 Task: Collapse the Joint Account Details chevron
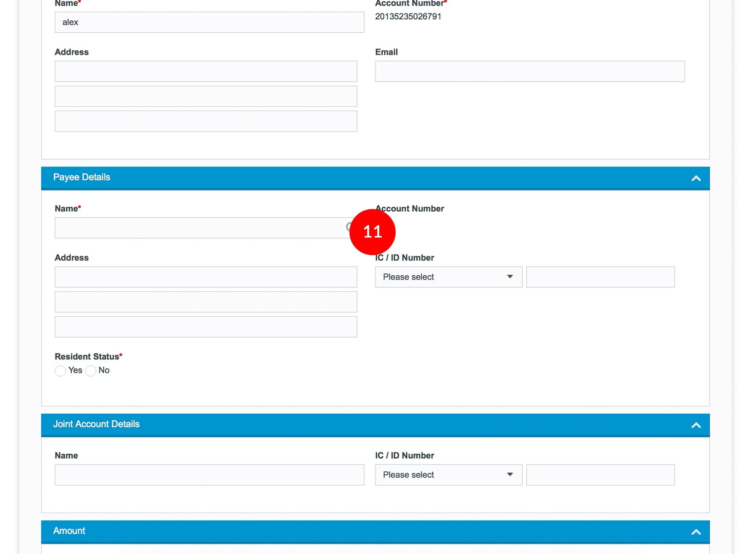696,425
